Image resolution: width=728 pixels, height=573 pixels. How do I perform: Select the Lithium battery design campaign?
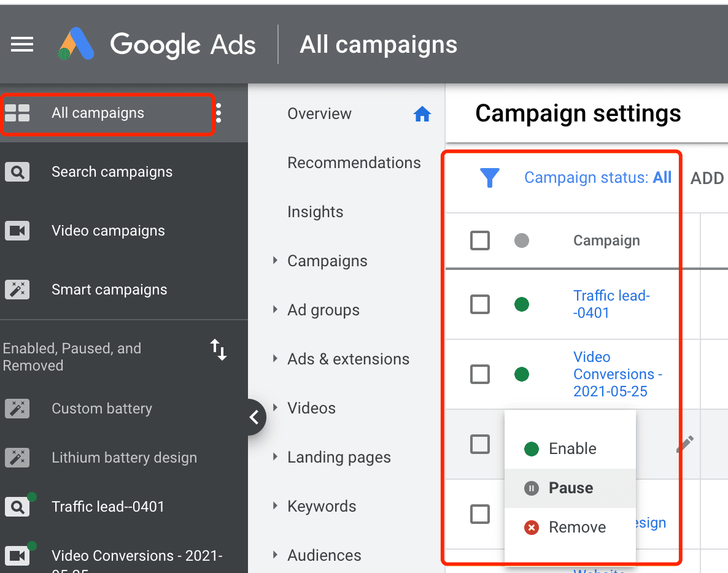(x=124, y=458)
